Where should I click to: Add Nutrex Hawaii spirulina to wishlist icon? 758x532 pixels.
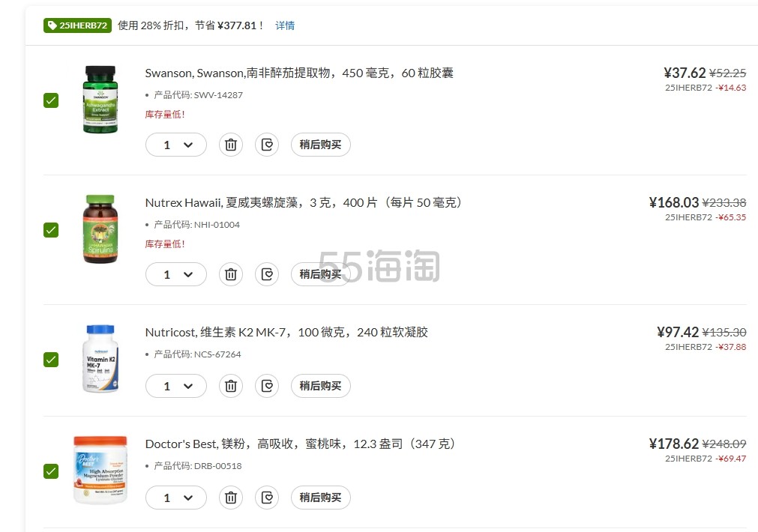click(267, 274)
